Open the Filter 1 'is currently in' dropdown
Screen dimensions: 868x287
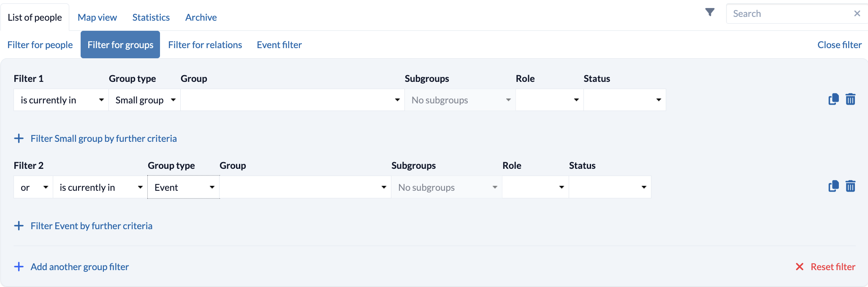tap(61, 100)
